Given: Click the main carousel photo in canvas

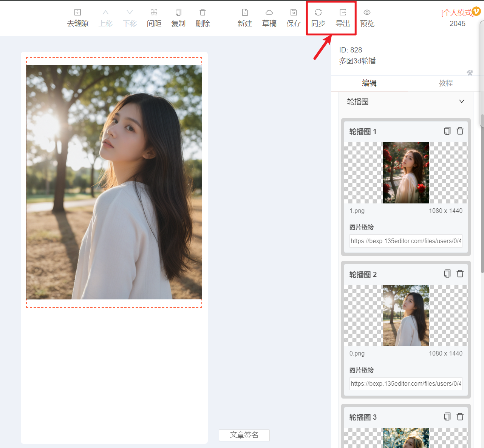Looking at the screenshot, I should tap(114, 182).
